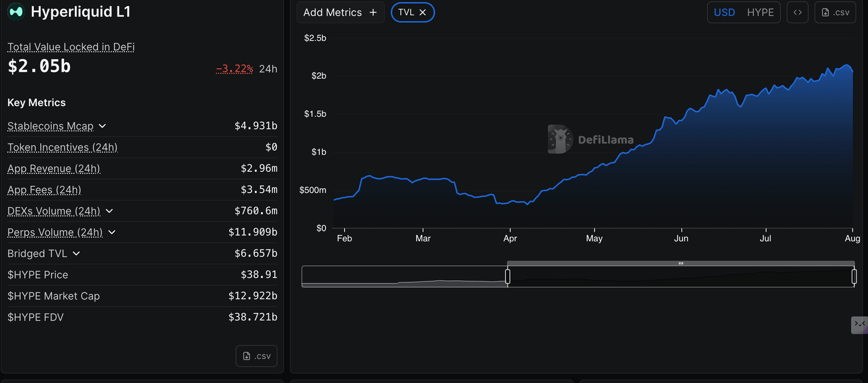Screen dimensions: 868x383
Task: Click the floating widget icon at right edge
Action: pyautogui.click(x=860, y=324)
